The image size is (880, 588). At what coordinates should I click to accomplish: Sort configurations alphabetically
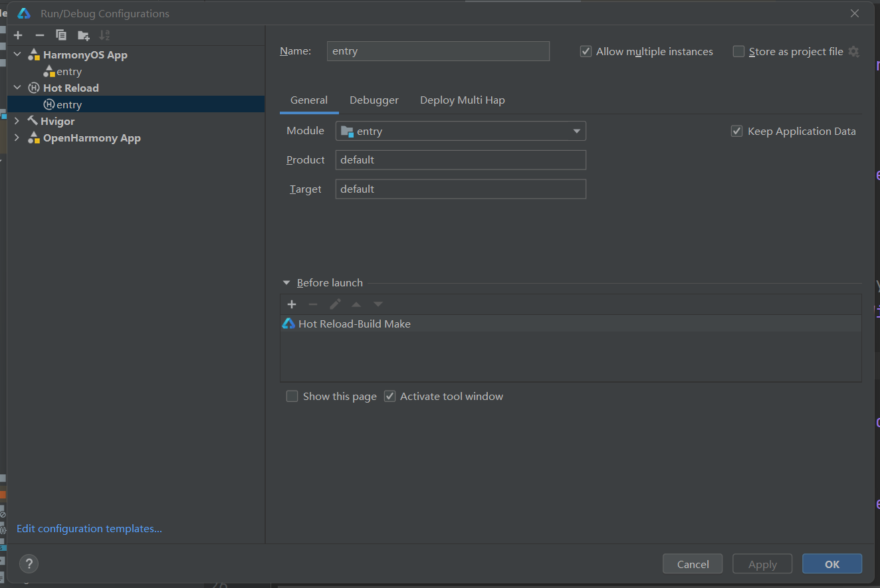point(104,35)
